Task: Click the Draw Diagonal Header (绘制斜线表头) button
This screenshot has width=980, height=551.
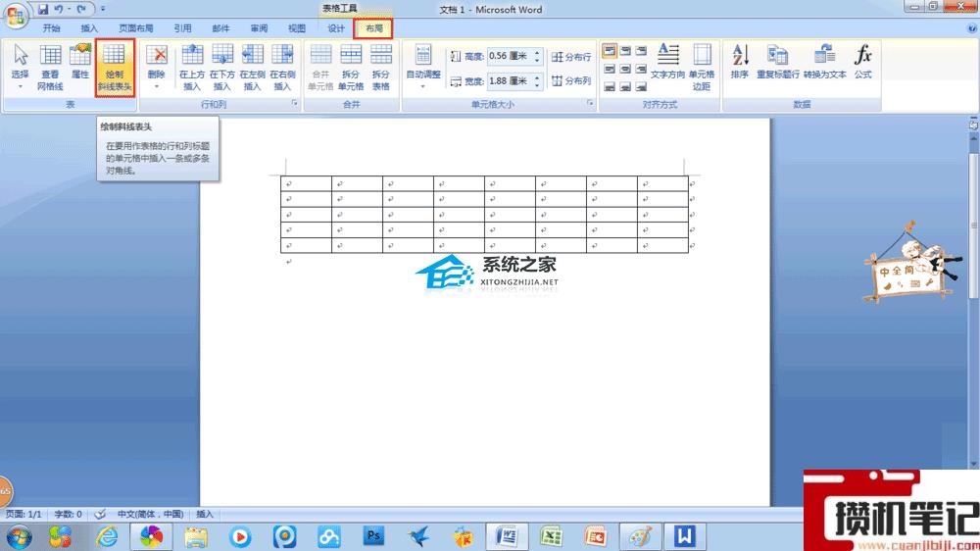Action: click(x=115, y=68)
